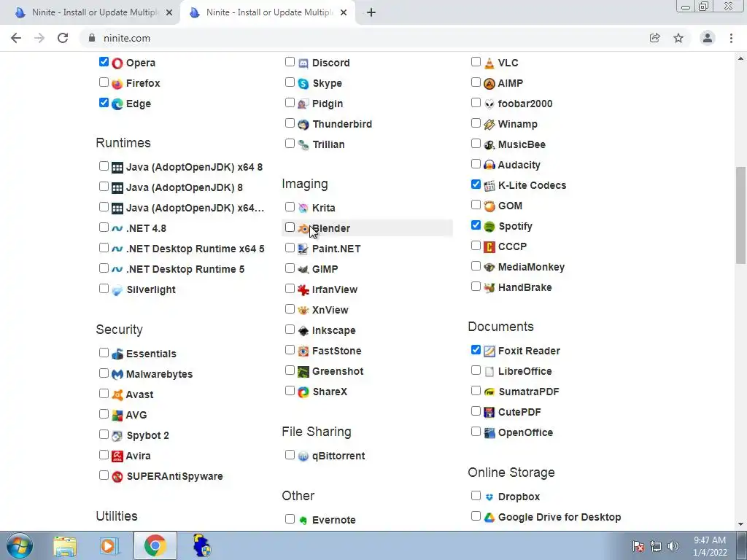
Task: Enable the Paint.NET checkbox
Action: coord(290,248)
